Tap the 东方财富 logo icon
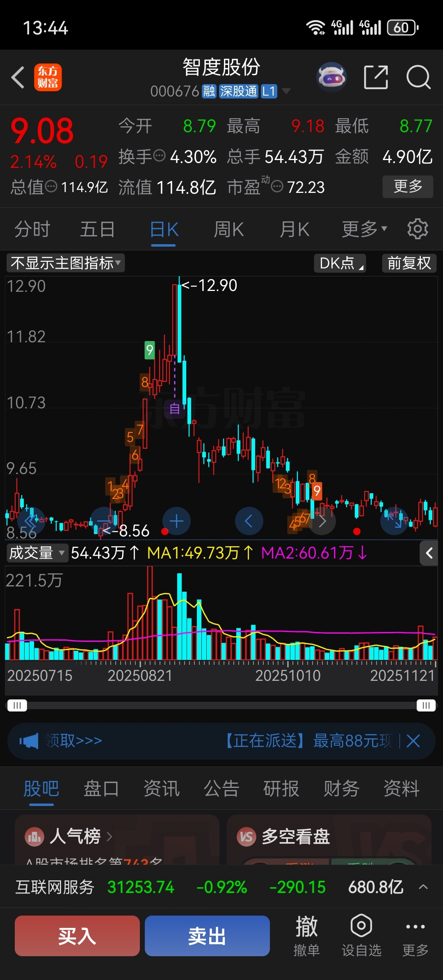Screen dimensions: 443x980 [x=48, y=77]
